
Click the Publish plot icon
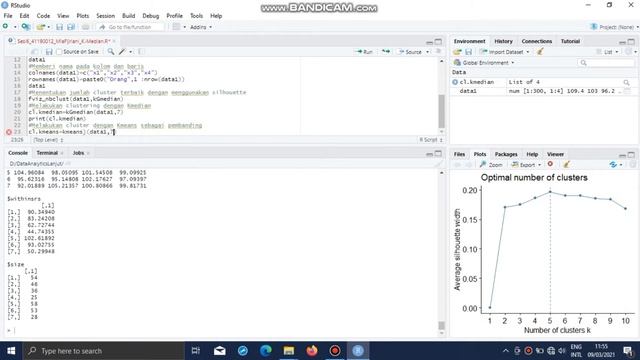pyautogui.click(x=613, y=164)
